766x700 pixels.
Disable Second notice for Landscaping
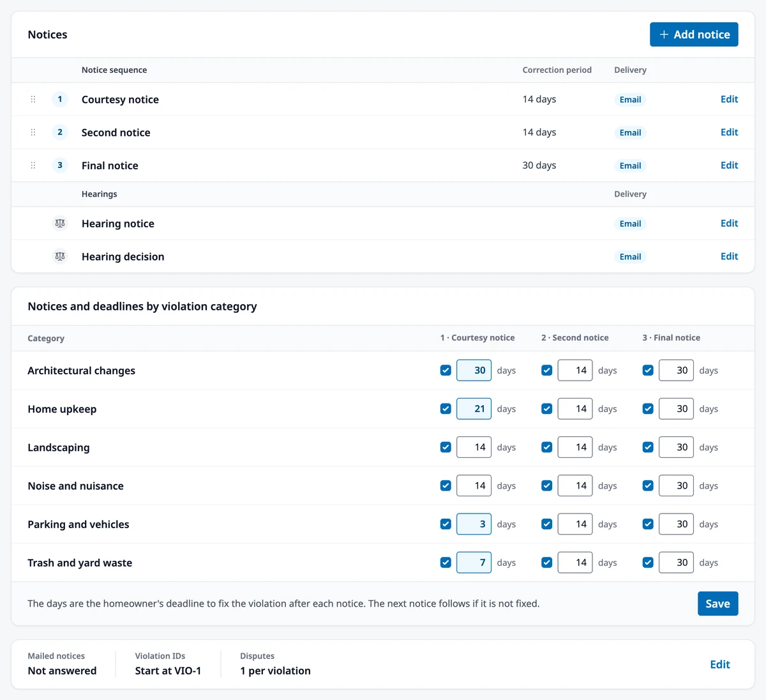pyautogui.click(x=547, y=447)
